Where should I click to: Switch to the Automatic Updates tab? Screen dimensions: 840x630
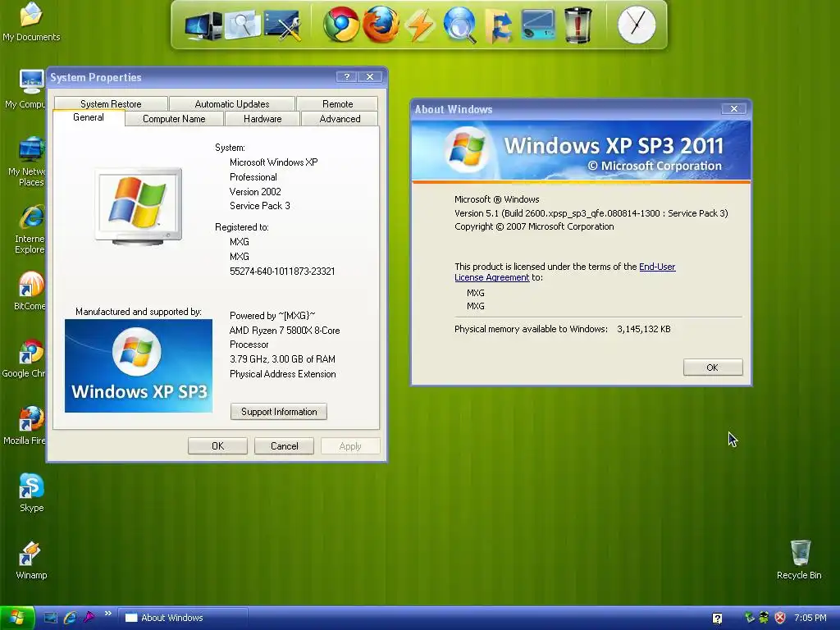[232, 104]
